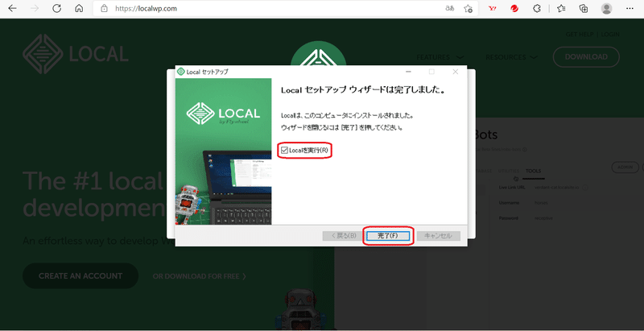
Task: Open the Yahoo Y! extension icon
Action: point(493,8)
